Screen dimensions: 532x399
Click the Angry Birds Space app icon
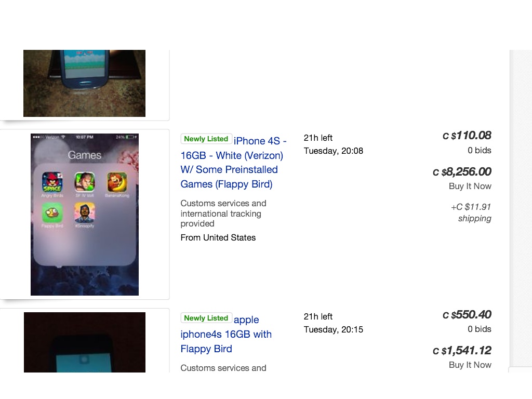[x=52, y=182]
